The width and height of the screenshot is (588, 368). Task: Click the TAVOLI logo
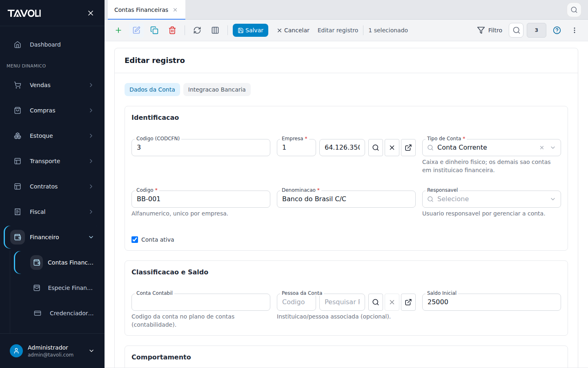coord(24,13)
